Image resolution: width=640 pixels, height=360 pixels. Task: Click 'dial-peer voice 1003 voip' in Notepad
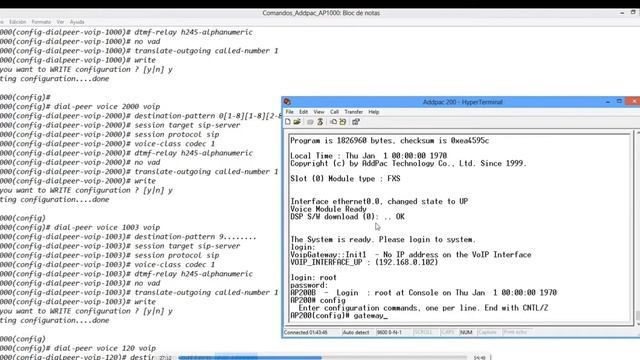pos(107,227)
